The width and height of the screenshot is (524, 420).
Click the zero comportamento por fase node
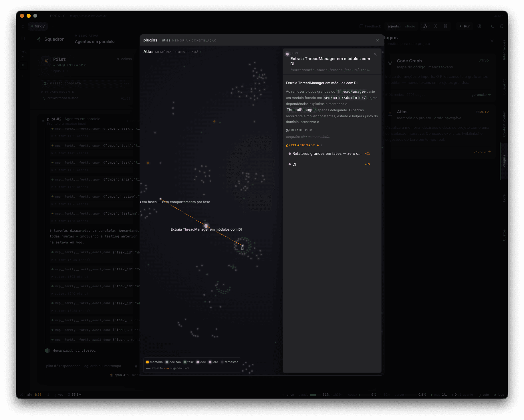pyautogui.click(x=161, y=199)
